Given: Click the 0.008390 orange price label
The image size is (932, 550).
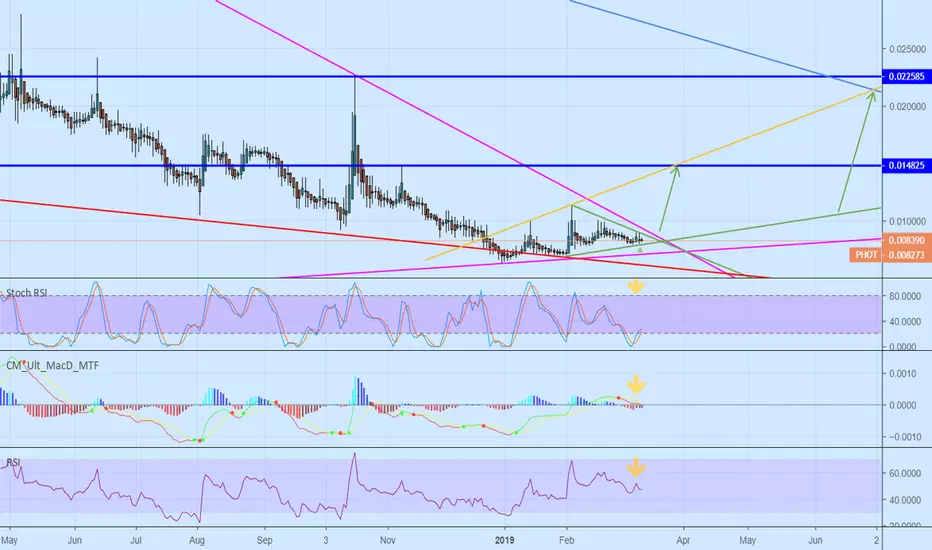Looking at the screenshot, I should [x=906, y=240].
